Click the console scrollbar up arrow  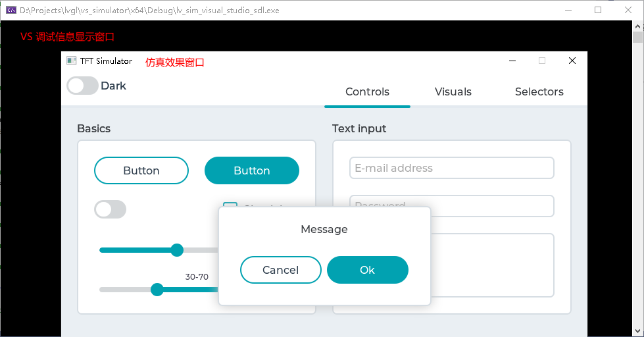pos(637,26)
